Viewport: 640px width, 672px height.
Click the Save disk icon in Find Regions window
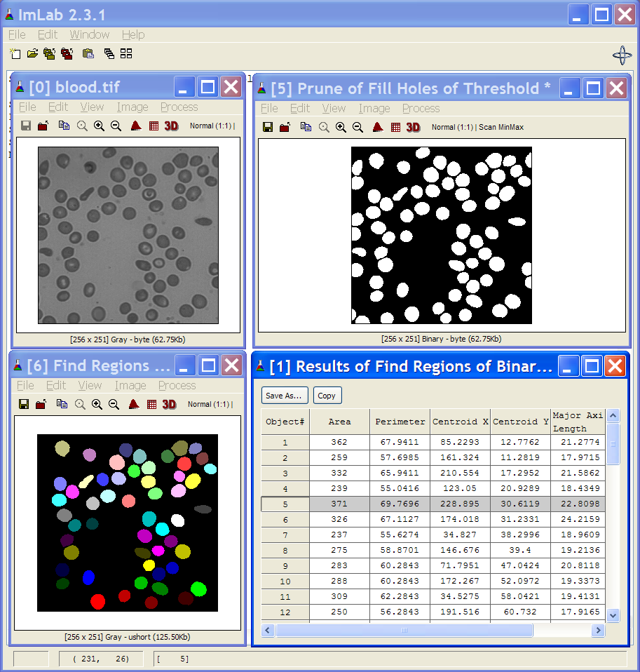[24, 404]
